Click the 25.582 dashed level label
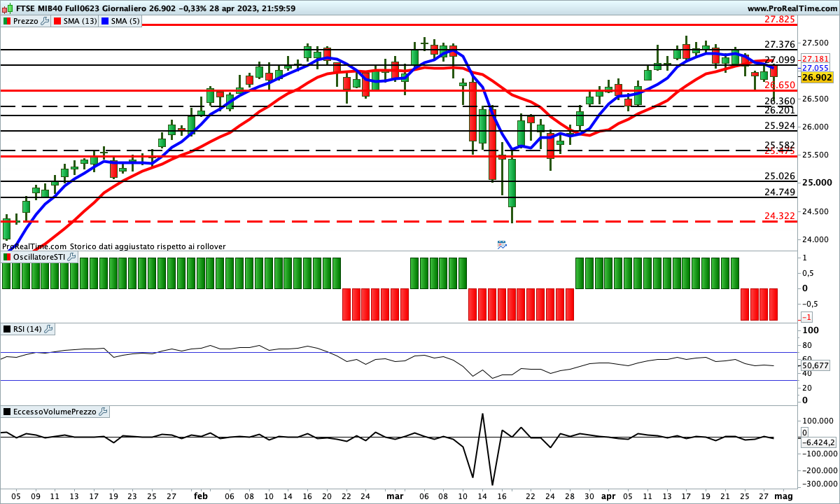The image size is (840, 504). point(779,145)
